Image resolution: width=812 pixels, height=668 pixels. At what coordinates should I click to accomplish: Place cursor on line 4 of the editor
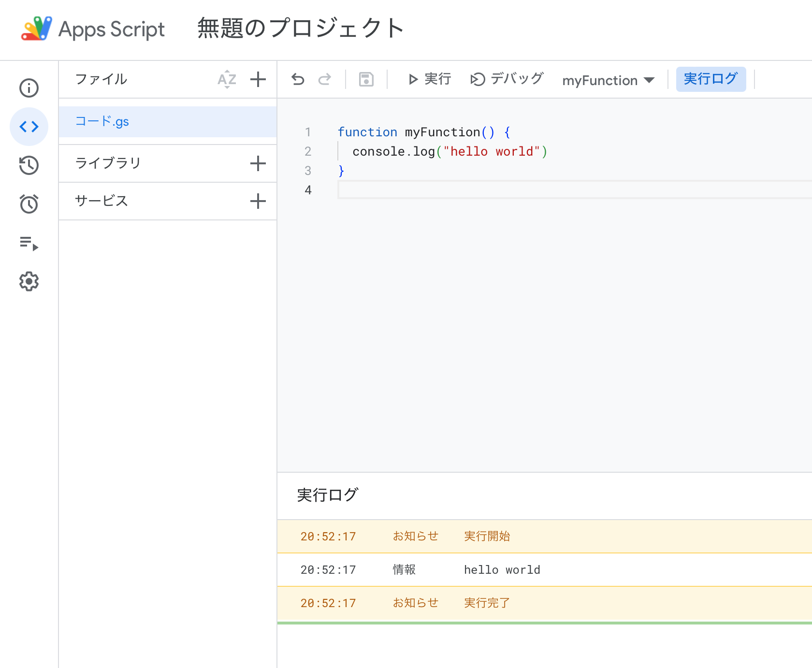pos(435,190)
